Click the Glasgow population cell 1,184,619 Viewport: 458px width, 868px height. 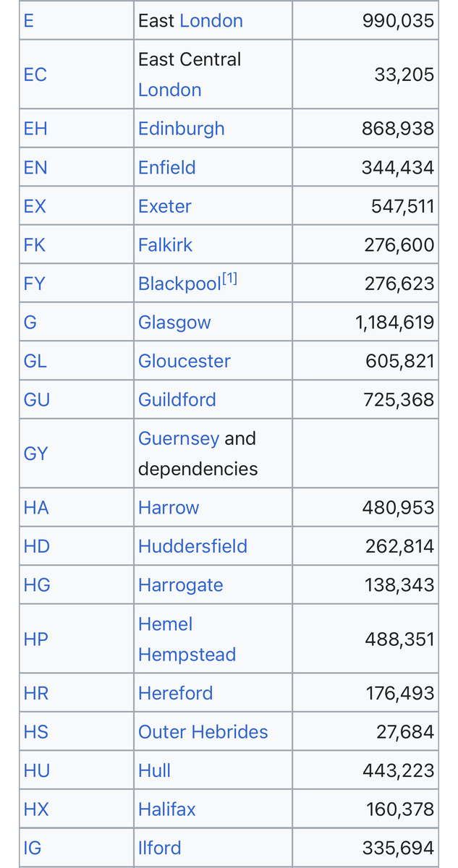click(394, 323)
